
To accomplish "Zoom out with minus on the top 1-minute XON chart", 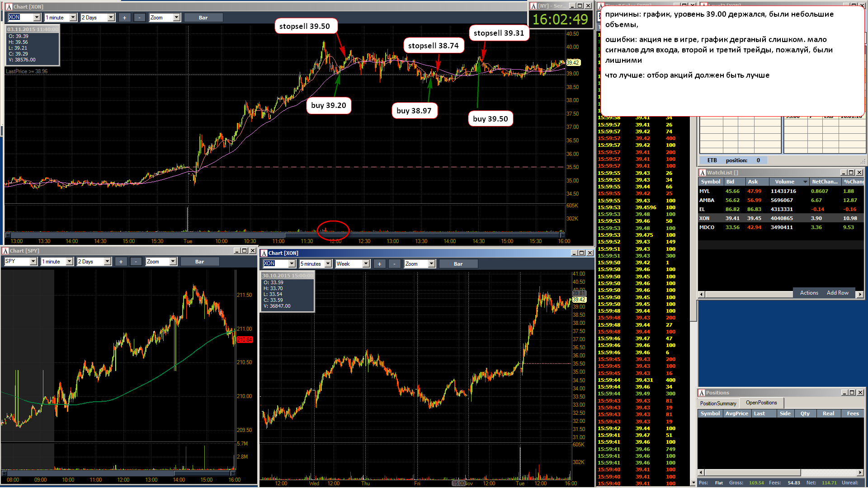I will (140, 18).
